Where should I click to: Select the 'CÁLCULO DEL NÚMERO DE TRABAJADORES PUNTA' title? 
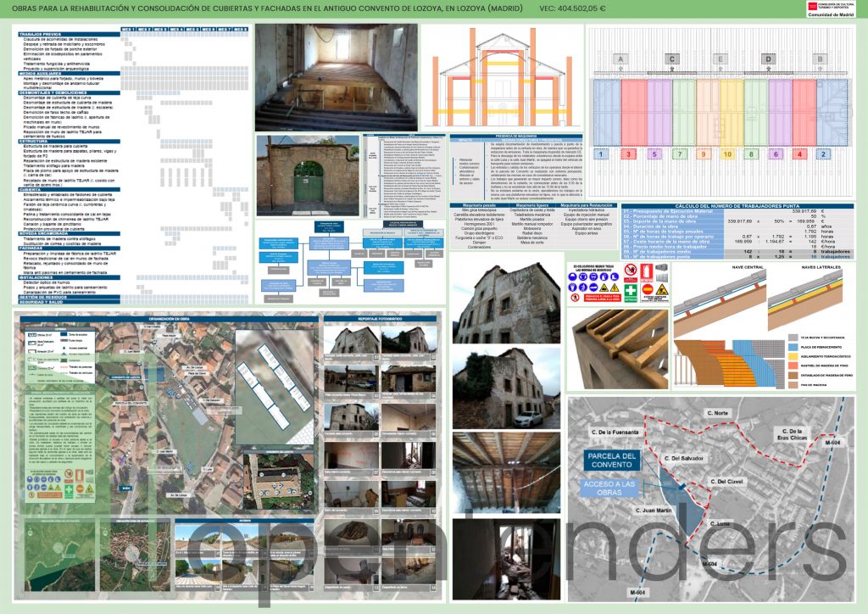coord(737,206)
